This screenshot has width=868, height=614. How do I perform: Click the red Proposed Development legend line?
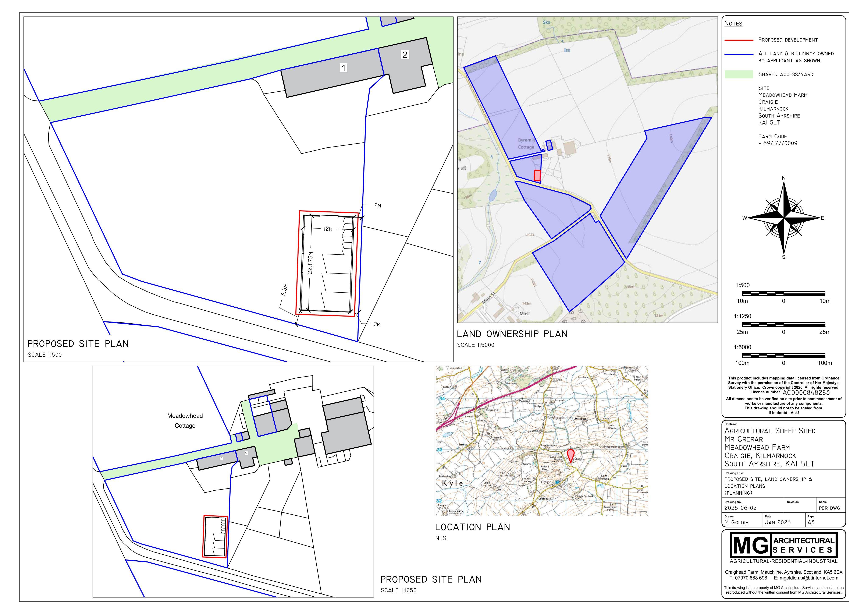739,40
